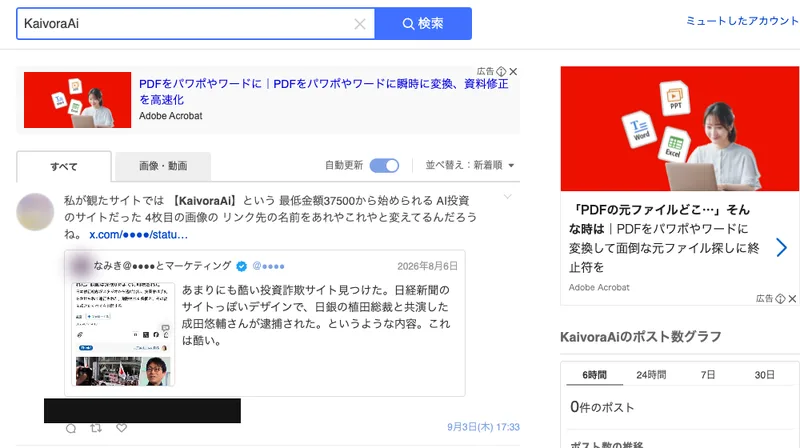The image size is (800, 448).
Task: Open sidebar ad arrow chevron
Action: (781, 247)
